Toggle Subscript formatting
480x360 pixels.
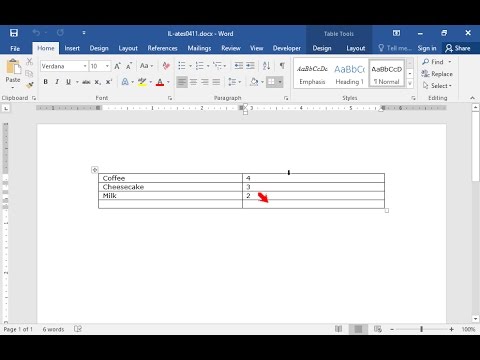pos(97,82)
